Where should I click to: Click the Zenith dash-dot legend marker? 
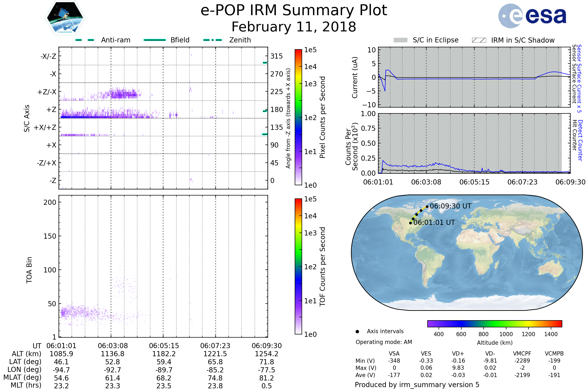click(212, 40)
